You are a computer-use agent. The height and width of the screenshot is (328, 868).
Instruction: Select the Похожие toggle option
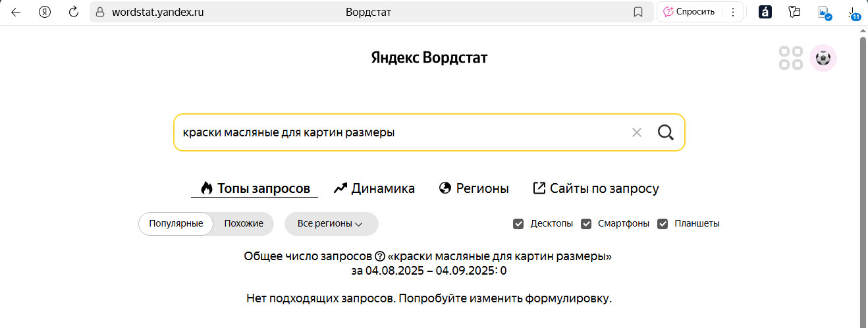[x=244, y=223]
